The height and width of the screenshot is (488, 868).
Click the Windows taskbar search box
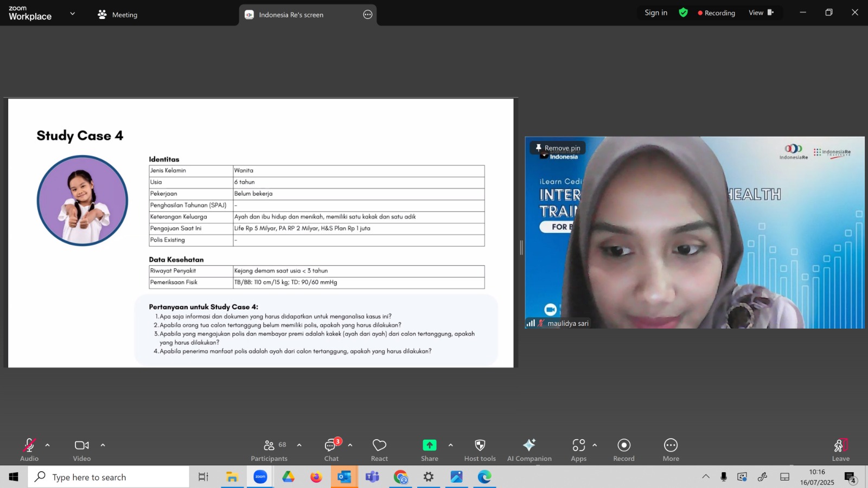point(108,477)
